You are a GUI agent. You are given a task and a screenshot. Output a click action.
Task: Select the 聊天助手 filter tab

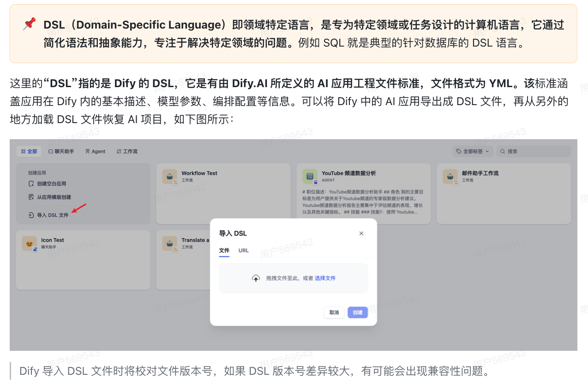tap(61, 151)
